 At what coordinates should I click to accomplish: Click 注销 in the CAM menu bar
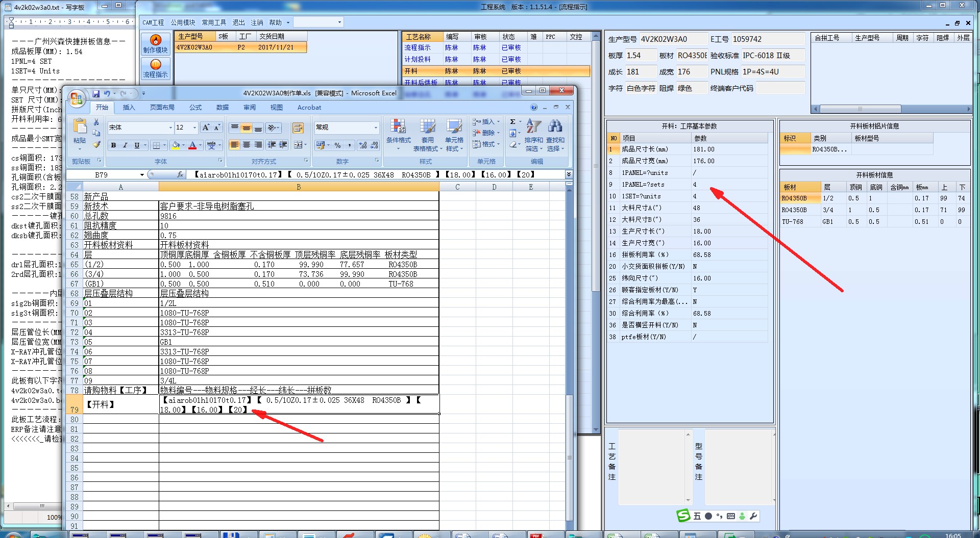click(257, 22)
